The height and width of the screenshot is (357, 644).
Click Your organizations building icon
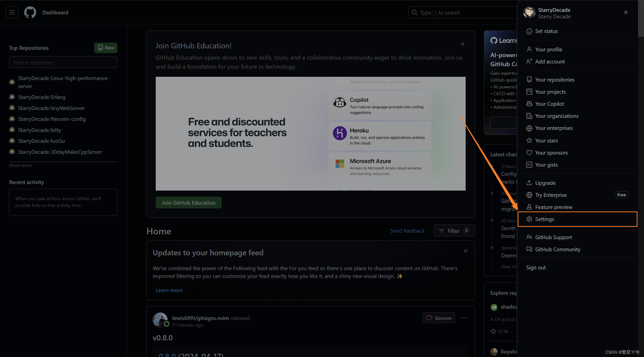529,116
